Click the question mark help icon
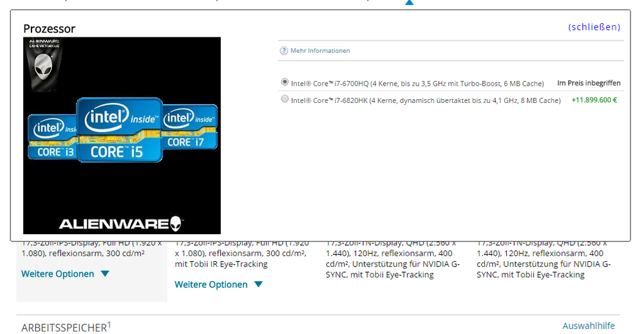 coord(283,51)
